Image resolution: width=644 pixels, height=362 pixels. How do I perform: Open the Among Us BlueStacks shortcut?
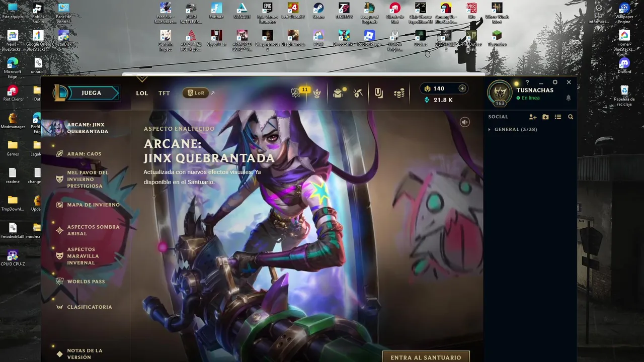click(x=446, y=13)
